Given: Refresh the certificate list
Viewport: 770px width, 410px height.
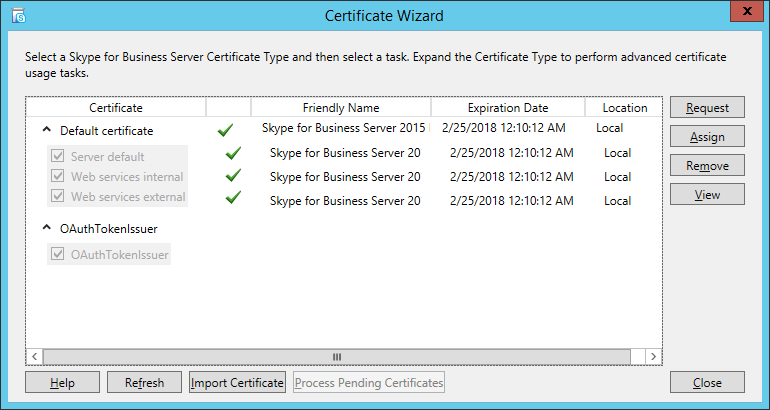Looking at the screenshot, I should point(144,382).
